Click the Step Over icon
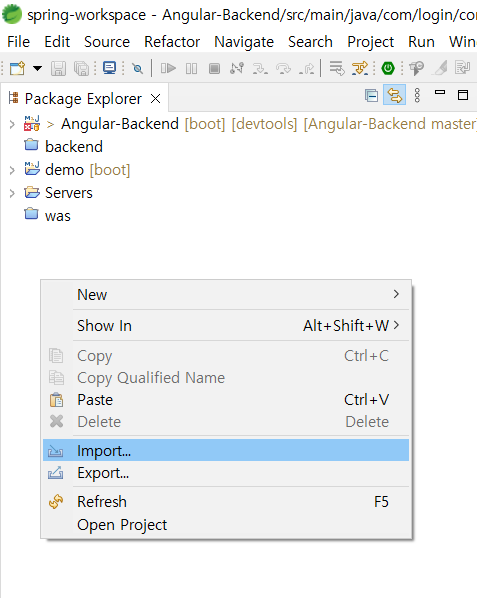 click(x=283, y=69)
